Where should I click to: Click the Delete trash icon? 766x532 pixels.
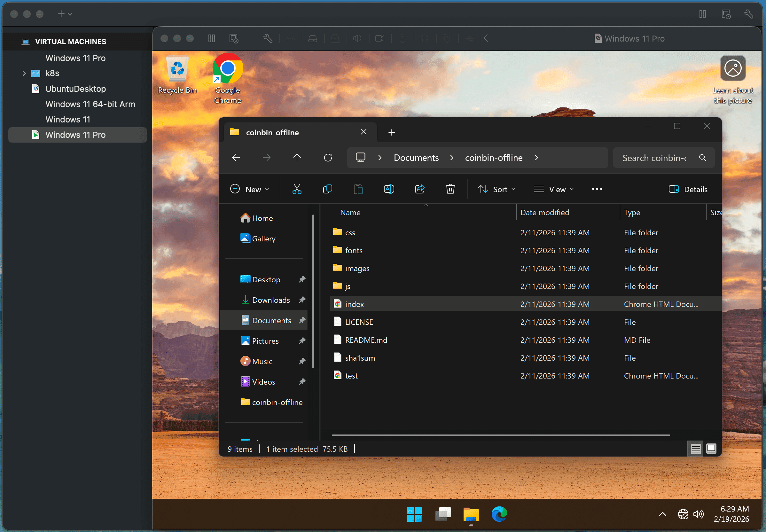tap(450, 189)
